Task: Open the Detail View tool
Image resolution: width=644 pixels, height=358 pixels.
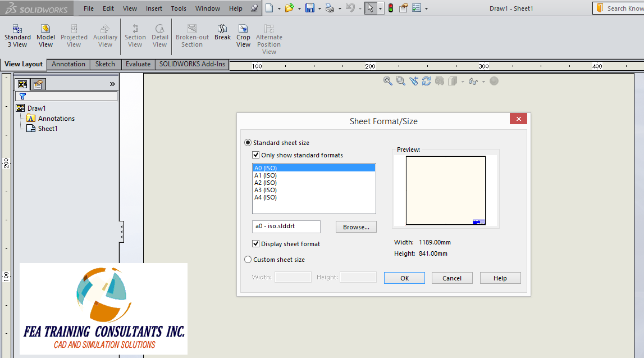Action: 160,36
